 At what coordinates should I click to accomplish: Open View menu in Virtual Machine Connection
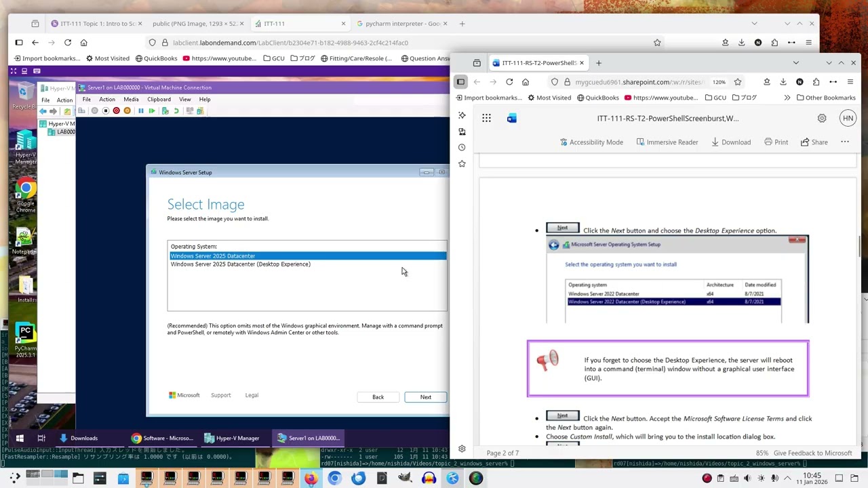point(184,100)
